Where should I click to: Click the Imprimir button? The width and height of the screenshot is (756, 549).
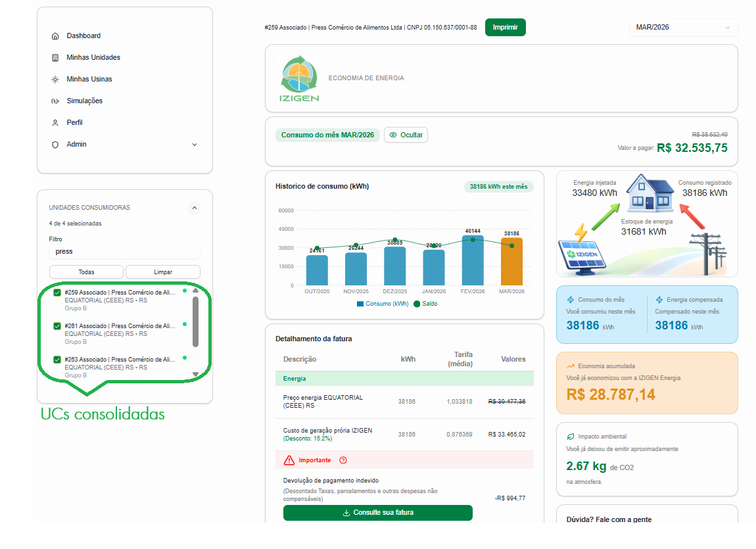[505, 28]
